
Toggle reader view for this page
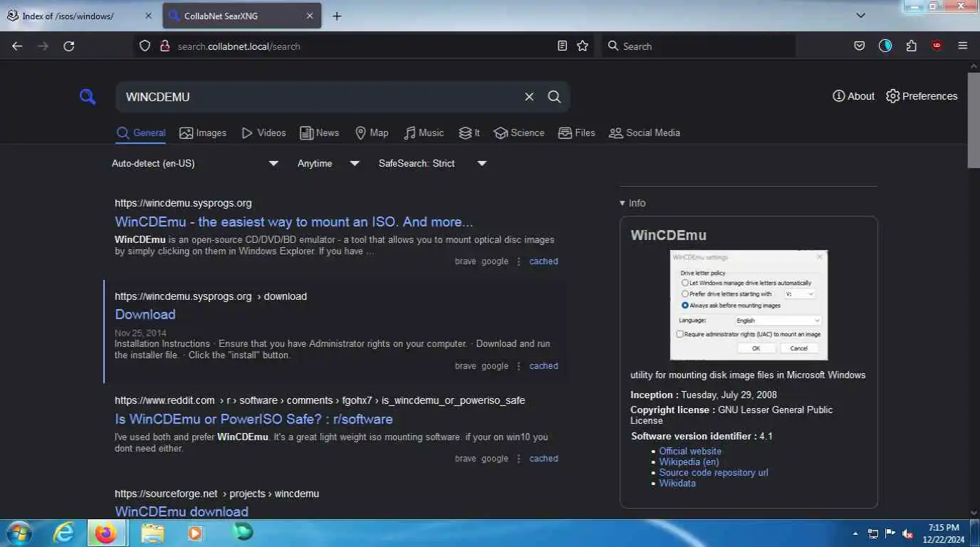563,46
